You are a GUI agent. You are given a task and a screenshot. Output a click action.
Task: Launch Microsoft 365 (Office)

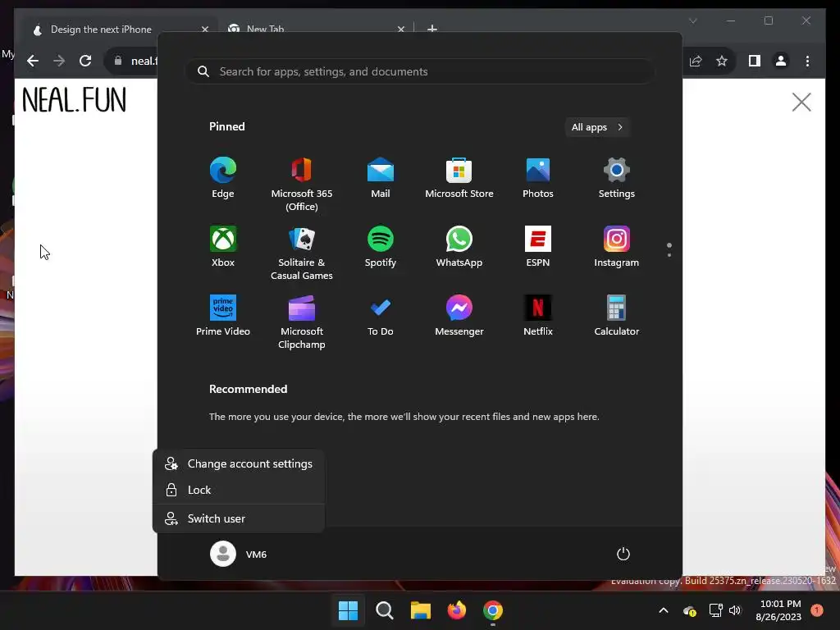[302, 185]
